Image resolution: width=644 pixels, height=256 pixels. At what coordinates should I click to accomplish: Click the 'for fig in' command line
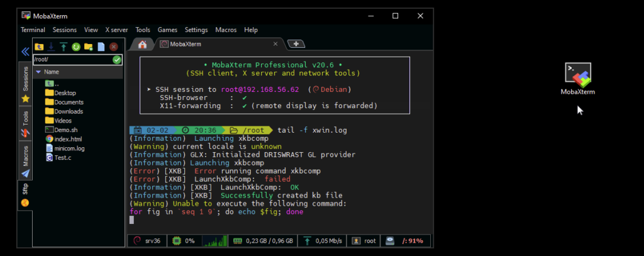point(216,212)
